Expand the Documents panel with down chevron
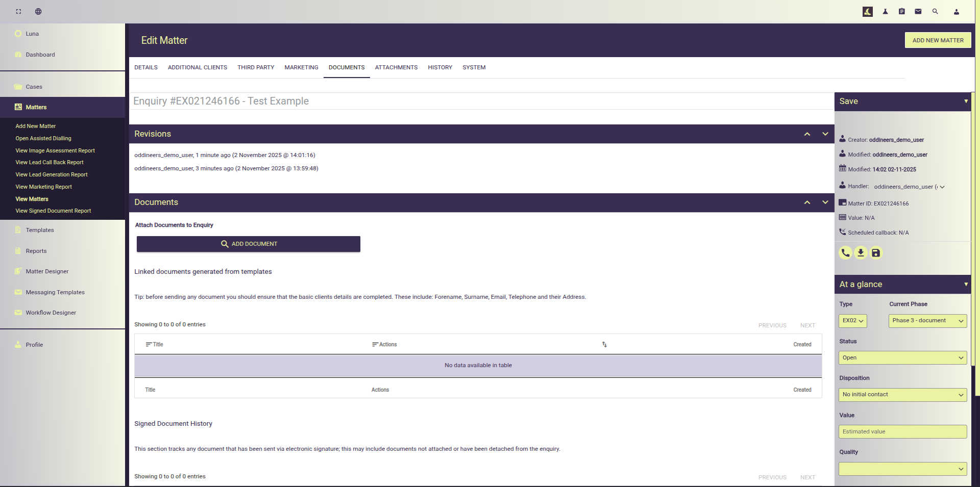980x487 pixels. point(825,202)
